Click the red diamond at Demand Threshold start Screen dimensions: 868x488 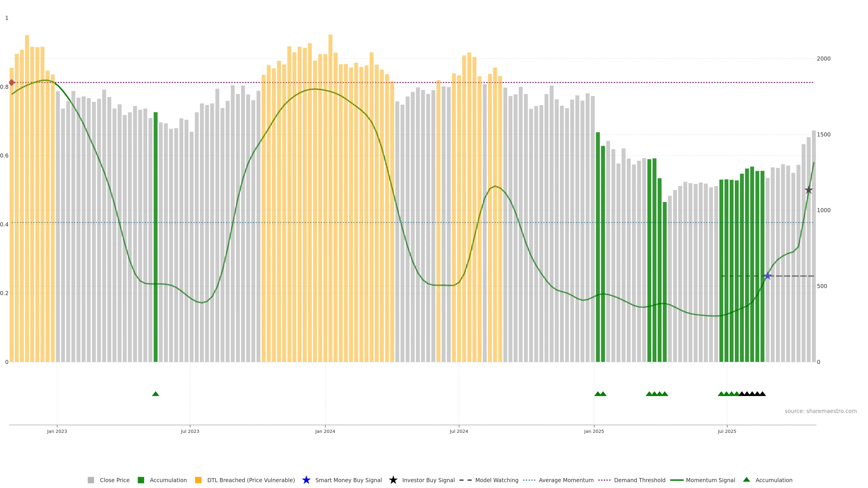coord(12,82)
